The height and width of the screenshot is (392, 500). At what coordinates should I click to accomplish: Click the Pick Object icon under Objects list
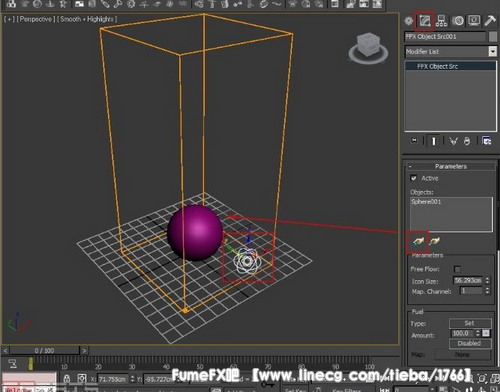coord(418,241)
